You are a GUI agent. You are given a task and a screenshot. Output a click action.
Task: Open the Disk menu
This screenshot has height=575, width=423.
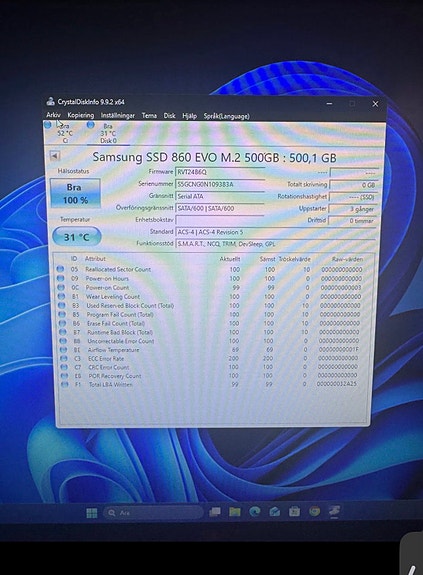pyautogui.click(x=169, y=116)
